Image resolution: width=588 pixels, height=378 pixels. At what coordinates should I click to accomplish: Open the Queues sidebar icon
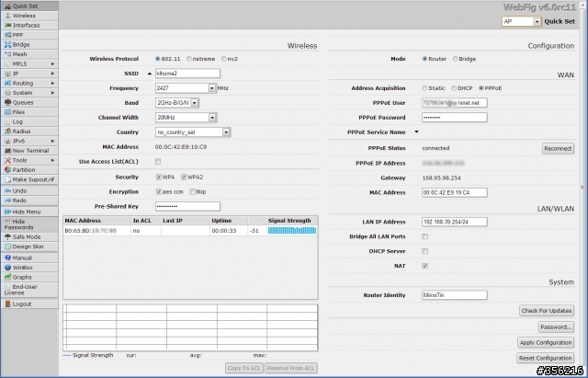(7, 102)
